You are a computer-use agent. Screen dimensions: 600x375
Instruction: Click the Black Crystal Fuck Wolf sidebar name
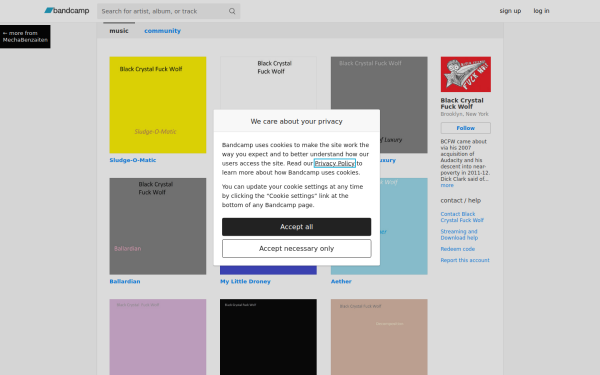(462, 103)
